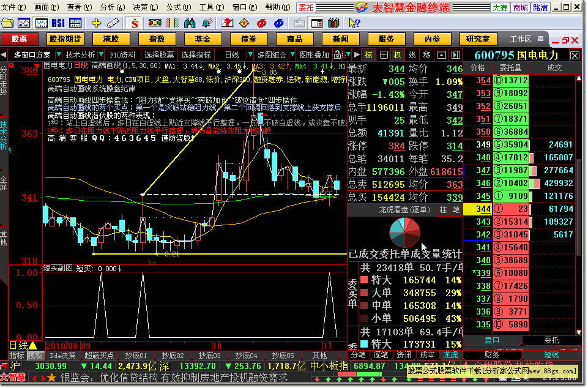Click the striped color bars icon
Screen dimensions: 588x388
172,23
